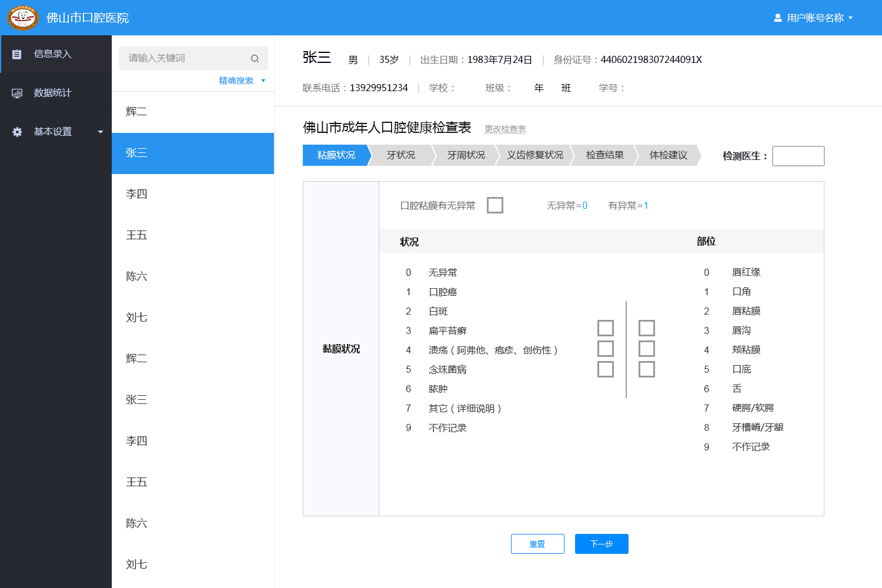Check the first 状况 code box
This screenshot has width=882, height=588.
[x=605, y=328]
